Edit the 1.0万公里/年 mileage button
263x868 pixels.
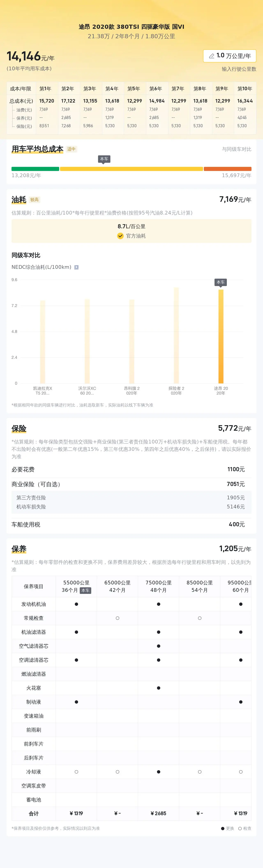(230, 56)
